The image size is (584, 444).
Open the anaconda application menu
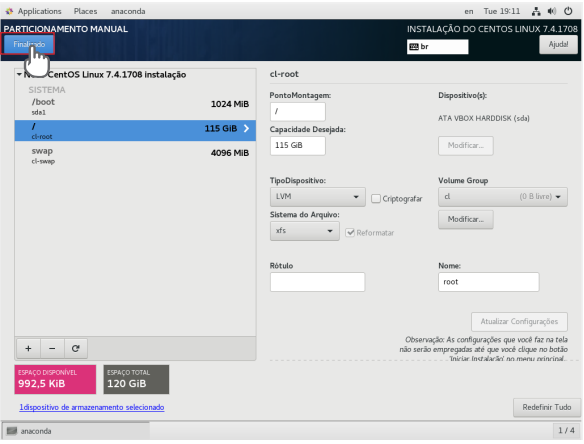coord(128,11)
